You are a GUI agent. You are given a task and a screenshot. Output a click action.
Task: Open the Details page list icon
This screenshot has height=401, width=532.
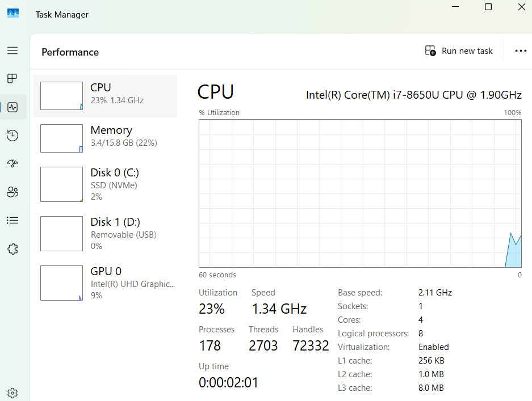coord(12,220)
